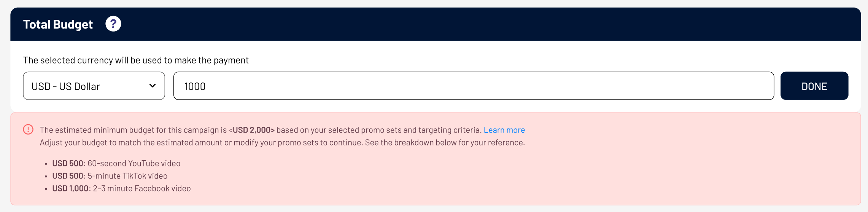The image size is (868, 212).
Task: Click the red exclamation warning icon
Action: 28,130
